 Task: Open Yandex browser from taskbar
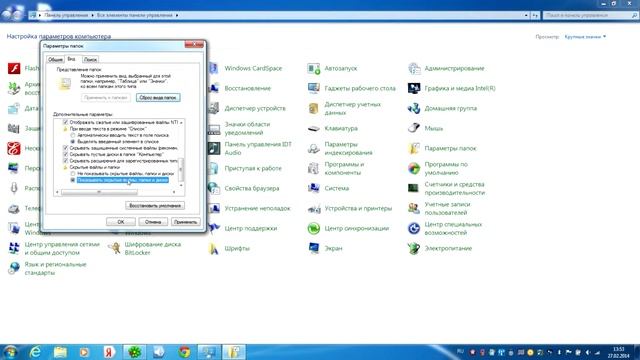tap(109, 352)
